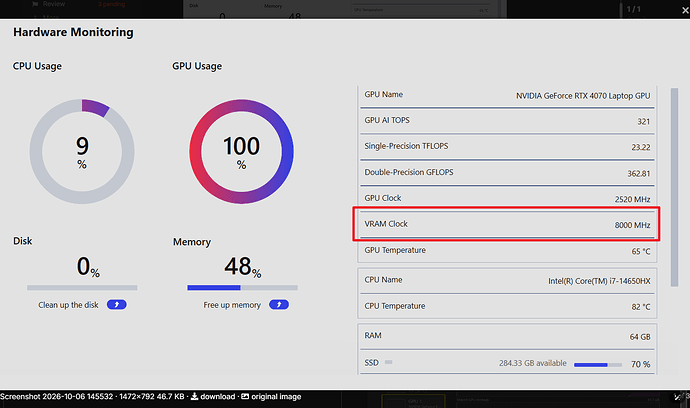Close the image viewer with the X

point(685,10)
